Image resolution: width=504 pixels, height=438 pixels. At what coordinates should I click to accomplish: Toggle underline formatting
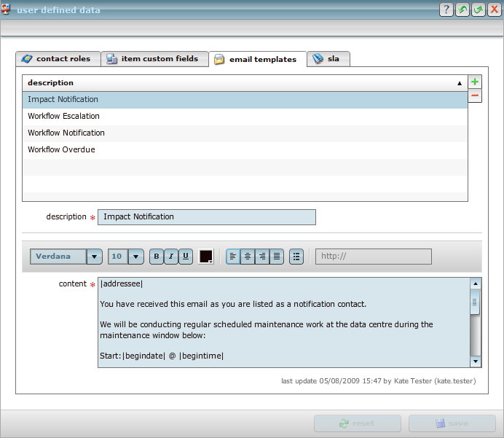186,257
